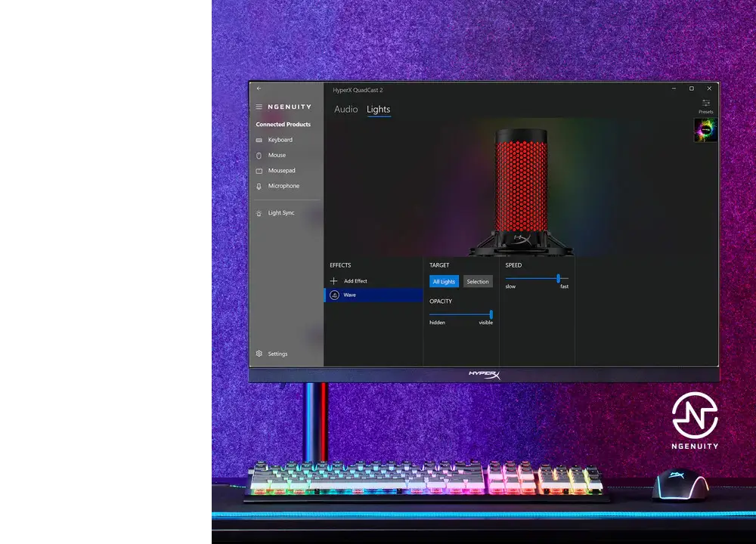Click the Speed slider handle
Image resolution: width=756 pixels, height=544 pixels.
(559, 279)
